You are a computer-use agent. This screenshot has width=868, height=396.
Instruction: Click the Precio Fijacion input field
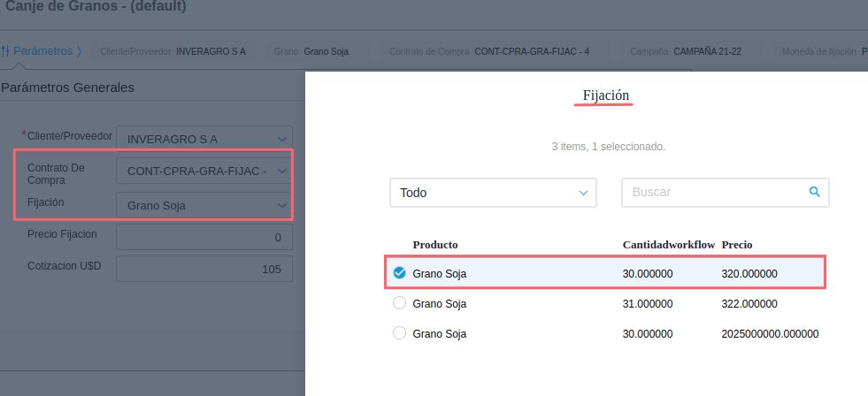(204, 237)
